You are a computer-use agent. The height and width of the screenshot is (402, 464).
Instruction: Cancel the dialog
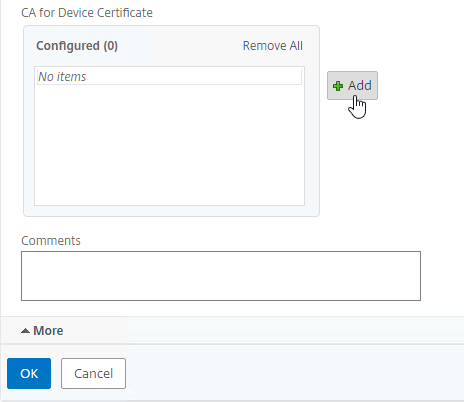[x=93, y=373]
